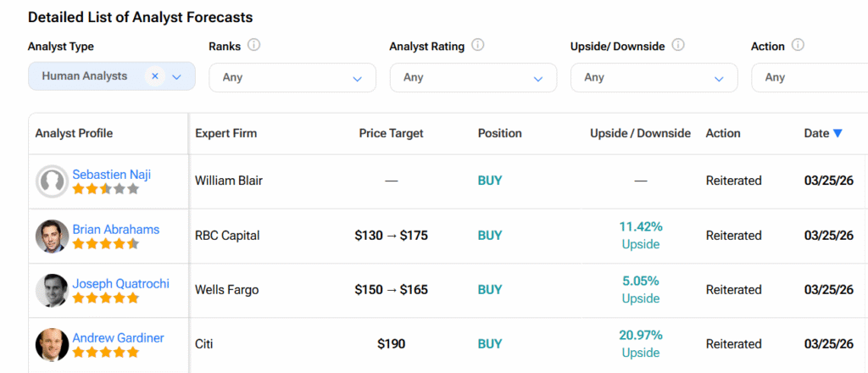Click info icon beside Analyst Rating

point(478,46)
